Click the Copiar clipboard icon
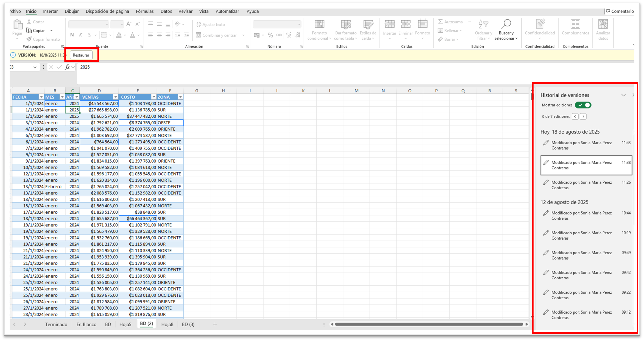Viewport: 644px width, 341px height. (29, 31)
